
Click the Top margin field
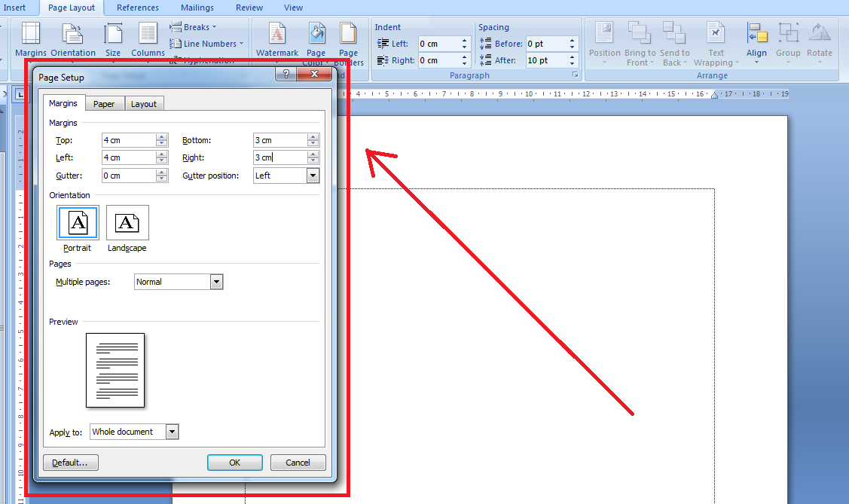click(129, 140)
